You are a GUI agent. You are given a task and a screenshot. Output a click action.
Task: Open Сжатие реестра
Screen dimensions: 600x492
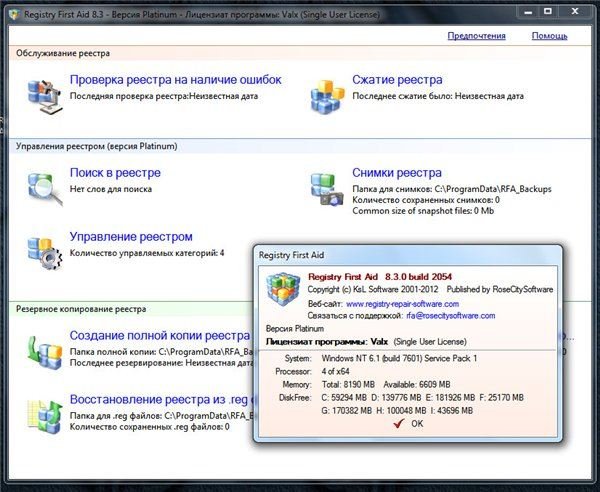[x=397, y=80]
